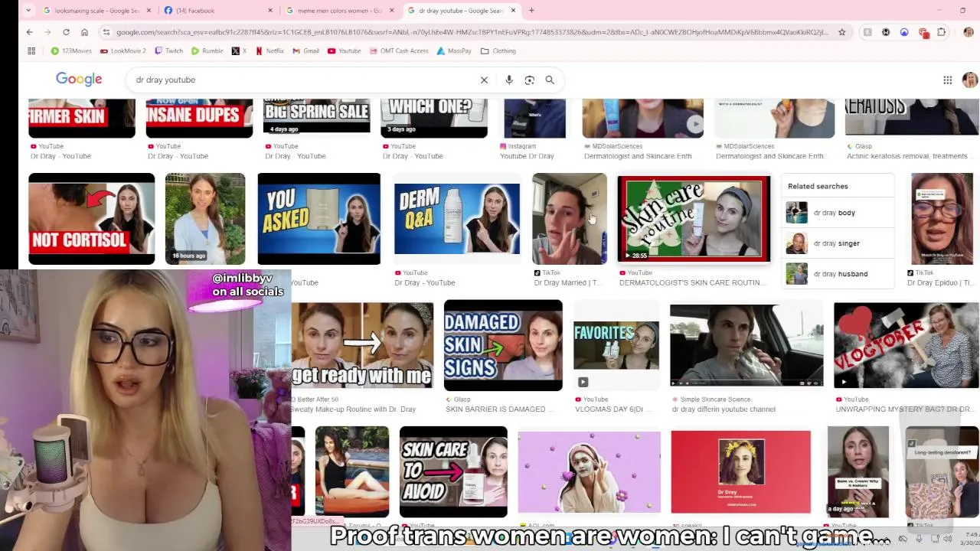Switch to the Facebook tab
This screenshot has height=551, width=980.
(x=217, y=11)
